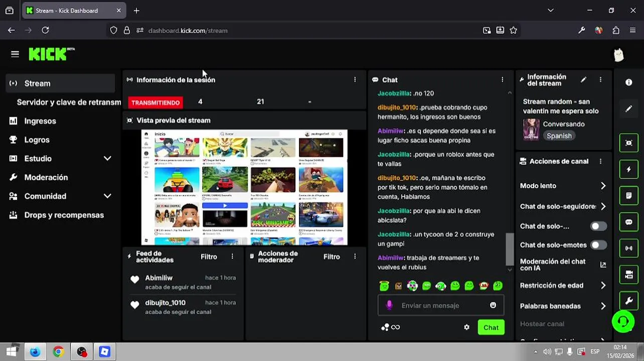The height and width of the screenshot is (361, 644).
Task: Click the taskbar volume icon
Action: point(547,352)
